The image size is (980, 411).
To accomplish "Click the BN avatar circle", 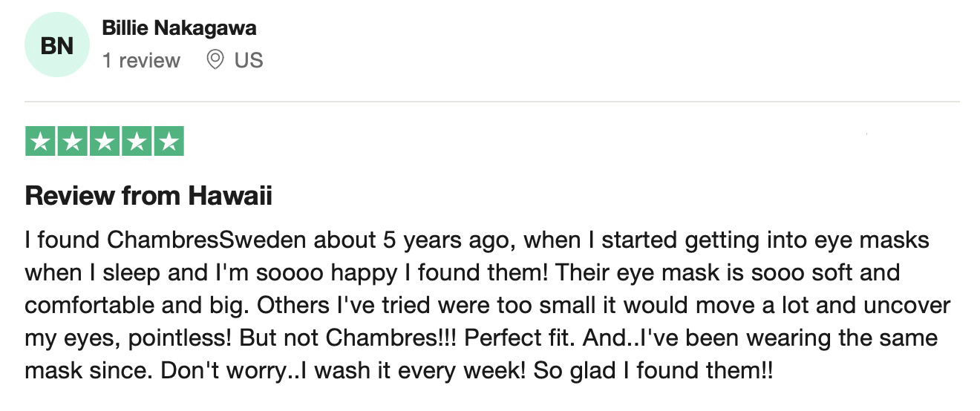I will click(x=57, y=45).
